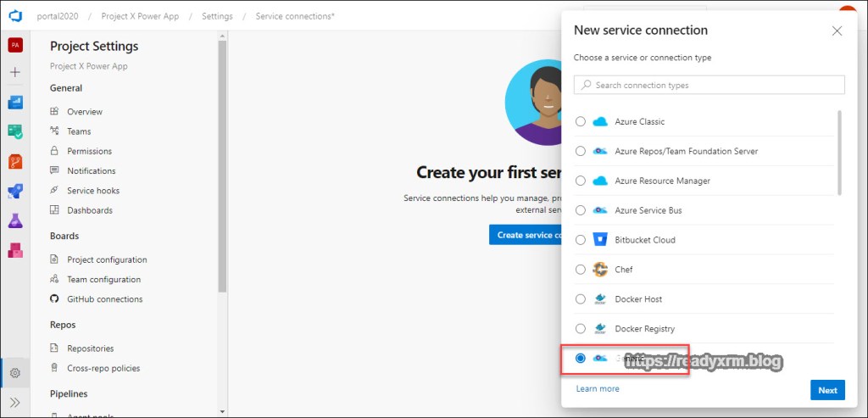The image size is (868, 418).
Task: Open Service hooks in Project Settings
Action: point(93,191)
